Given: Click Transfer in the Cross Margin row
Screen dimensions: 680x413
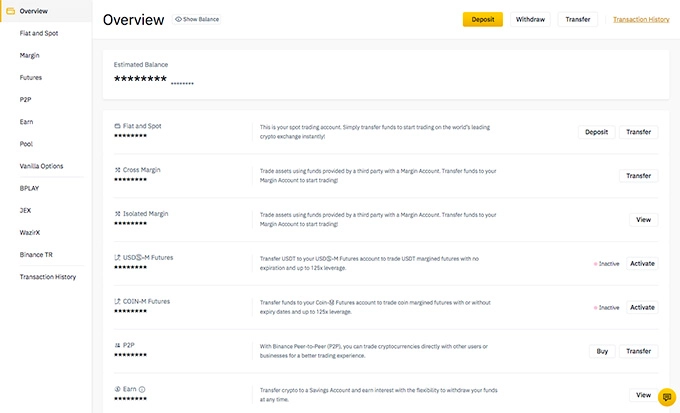Looking at the screenshot, I should pos(638,176).
